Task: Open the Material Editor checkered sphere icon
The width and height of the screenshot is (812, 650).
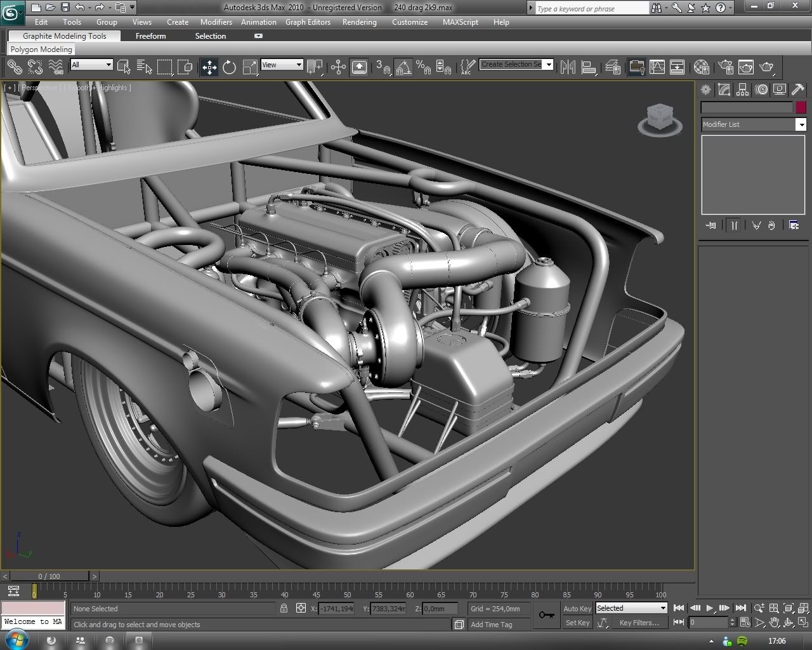Action: [701, 67]
